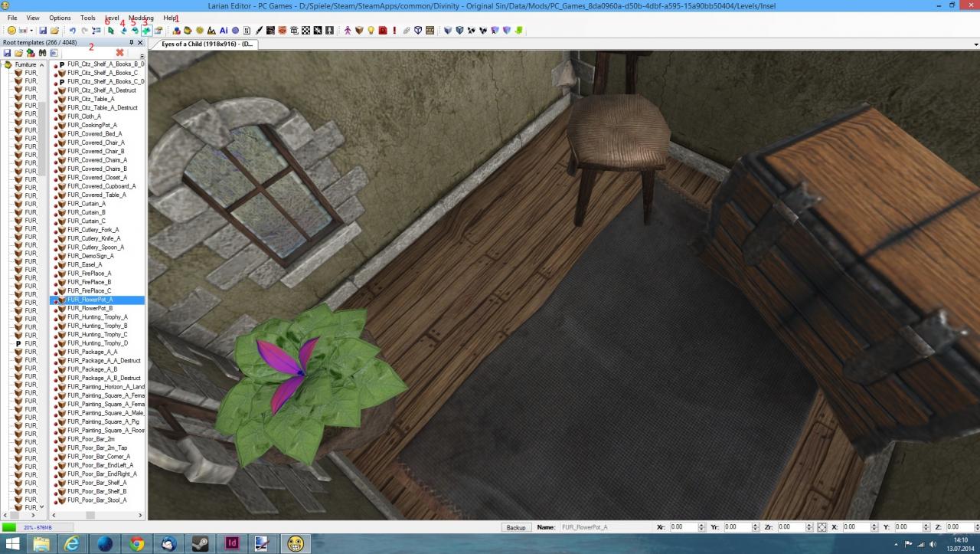This screenshot has width=980, height=554.
Task: Click the Open folder icon in main toolbar
Action: (x=55, y=31)
